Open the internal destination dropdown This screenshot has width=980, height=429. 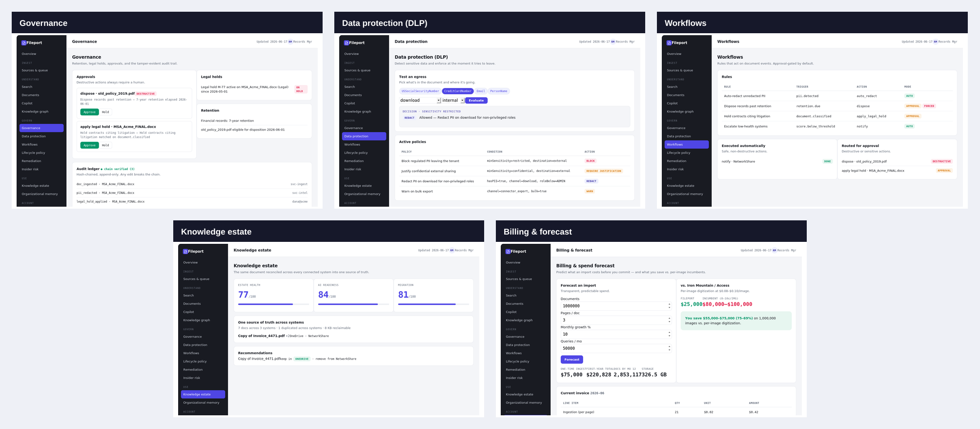453,101
